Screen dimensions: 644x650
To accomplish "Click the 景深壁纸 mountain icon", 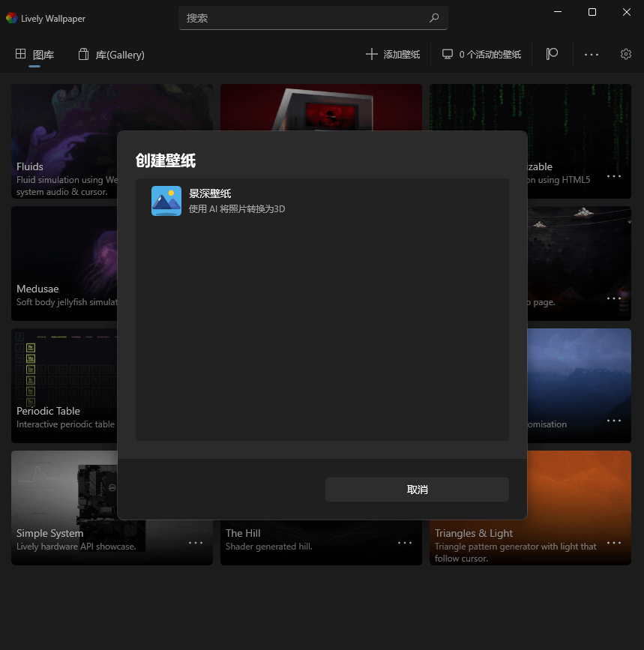I will pos(166,201).
